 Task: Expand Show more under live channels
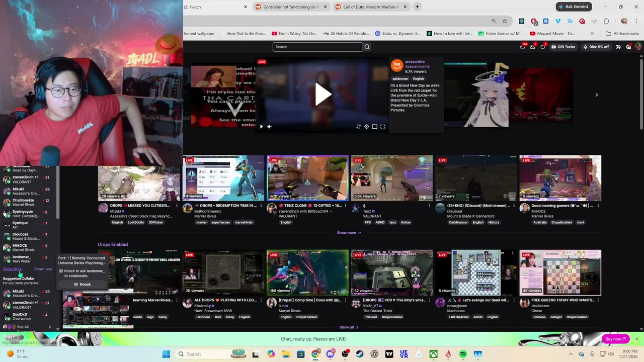(349, 233)
